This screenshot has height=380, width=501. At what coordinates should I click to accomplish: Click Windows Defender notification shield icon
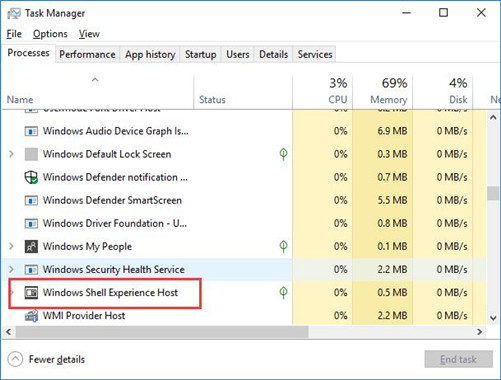pos(31,177)
